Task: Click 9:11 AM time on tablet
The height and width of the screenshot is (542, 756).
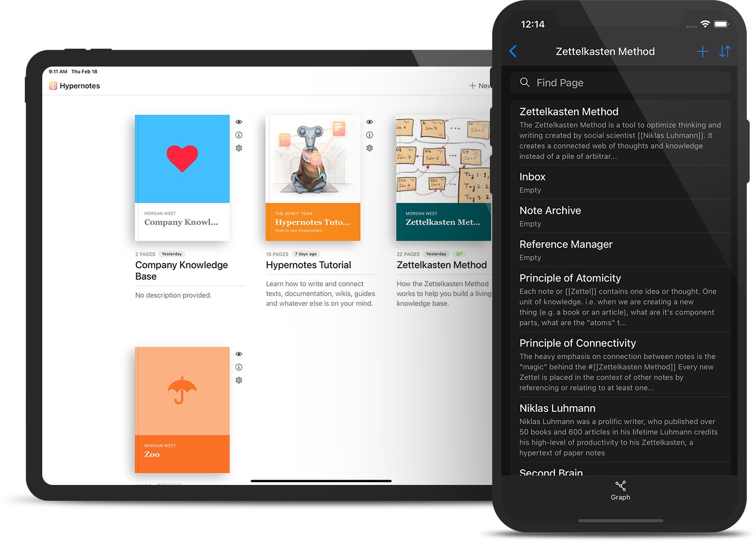Action: [x=58, y=71]
